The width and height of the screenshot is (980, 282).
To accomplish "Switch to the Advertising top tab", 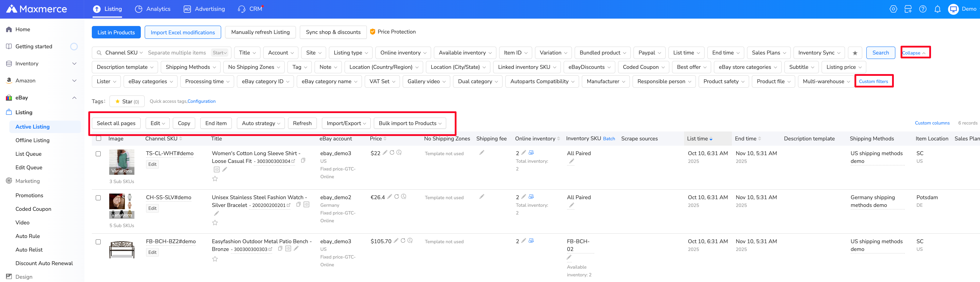I will 204,9.
